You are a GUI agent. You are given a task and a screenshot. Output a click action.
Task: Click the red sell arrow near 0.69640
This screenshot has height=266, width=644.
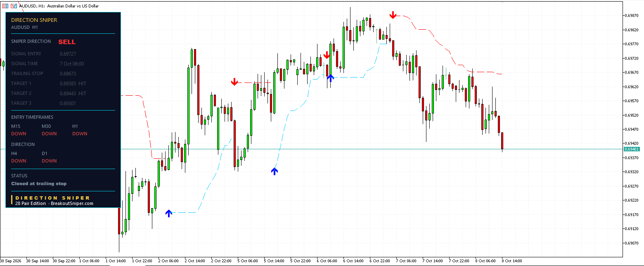click(x=234, y=82)
